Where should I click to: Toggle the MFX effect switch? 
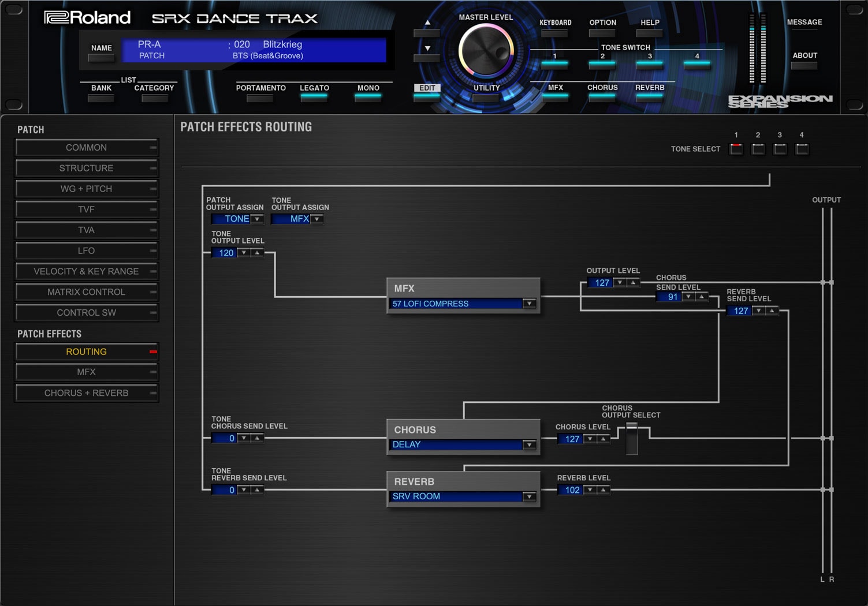click(555, 96)
